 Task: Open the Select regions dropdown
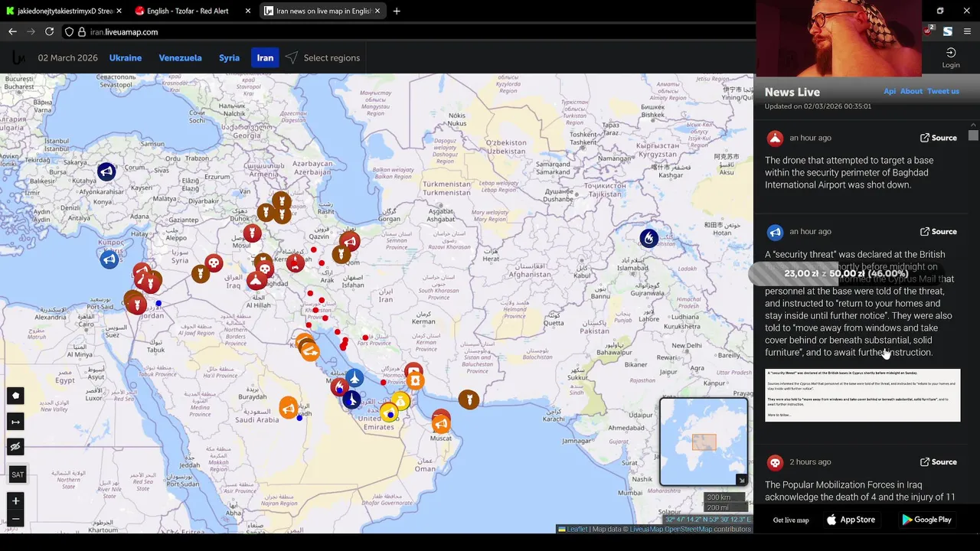tap(322, 58)
